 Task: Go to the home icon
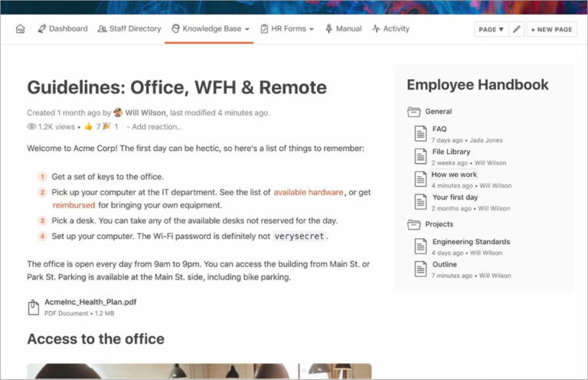tap(20, 29)
